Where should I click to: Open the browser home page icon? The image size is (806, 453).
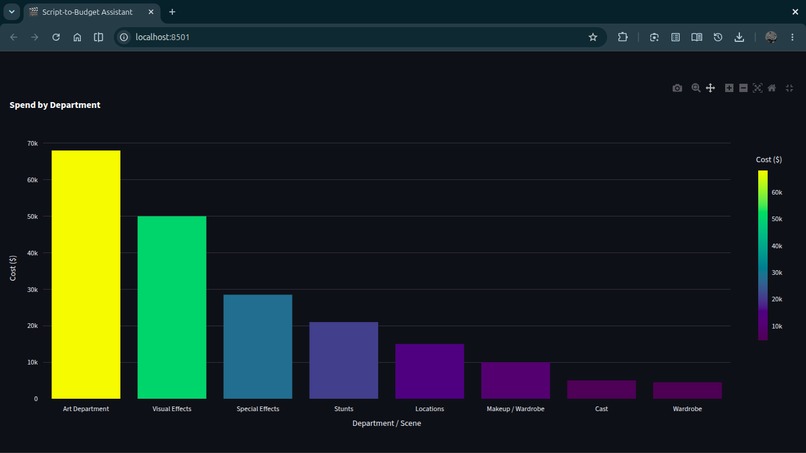point(77,37)
